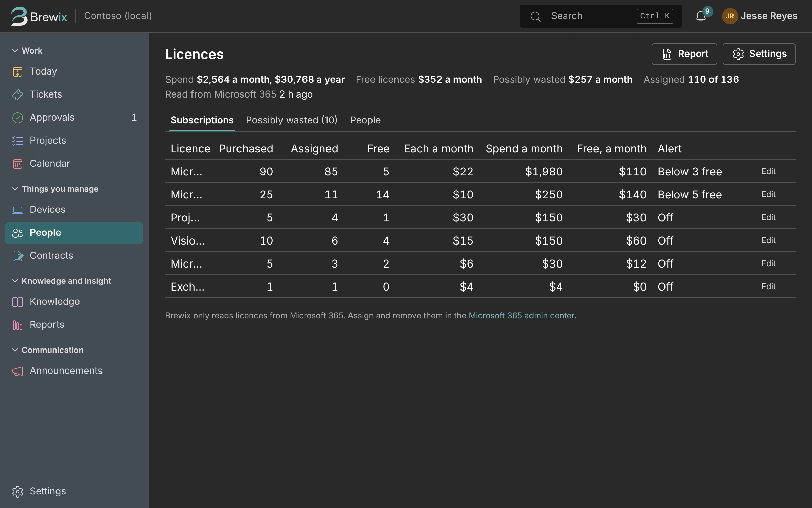Open the People tab in Licences

[365, 120]
